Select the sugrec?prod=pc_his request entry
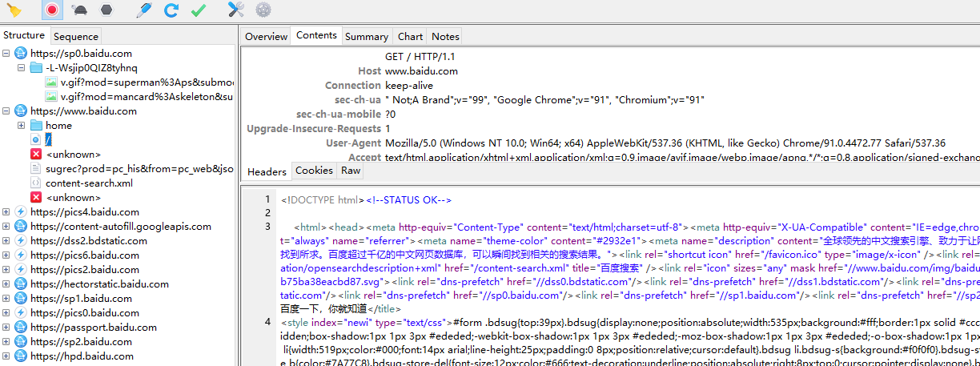The image size is (980, 366). [x=139, y=169]
